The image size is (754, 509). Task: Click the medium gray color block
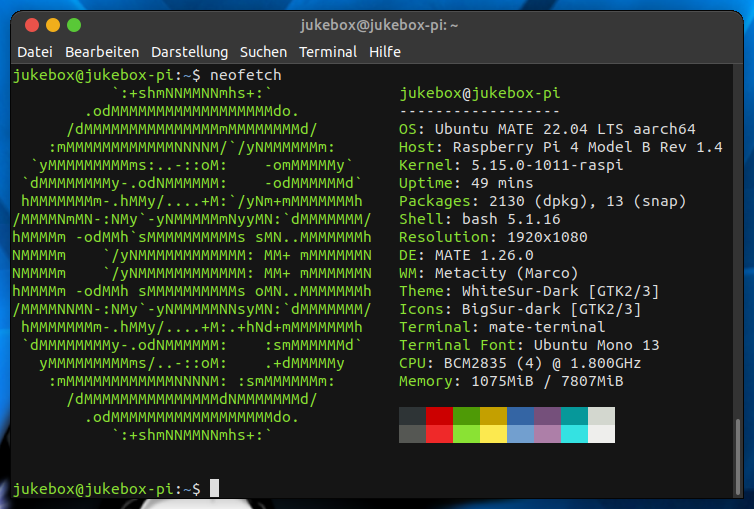413,434
